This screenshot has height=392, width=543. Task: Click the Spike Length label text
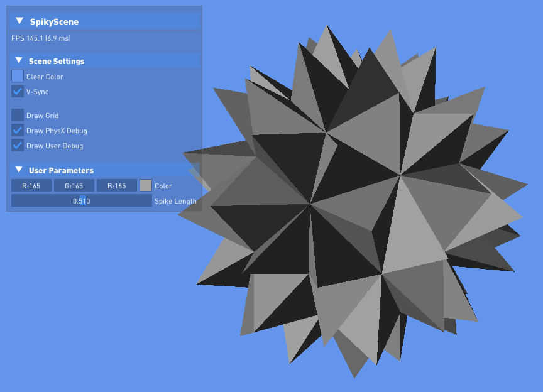point(175,201)
